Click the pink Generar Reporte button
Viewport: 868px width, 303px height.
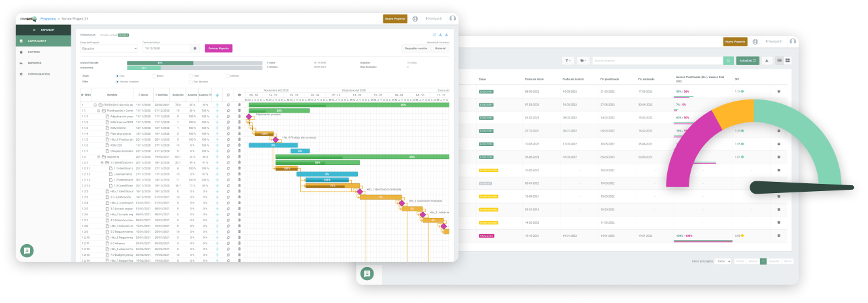(x=218, y=48)
